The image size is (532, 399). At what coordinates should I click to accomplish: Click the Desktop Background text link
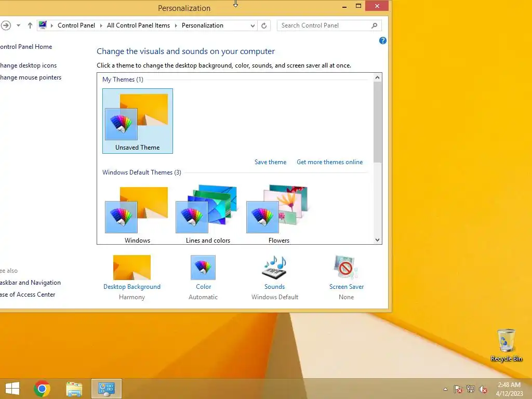131,287
